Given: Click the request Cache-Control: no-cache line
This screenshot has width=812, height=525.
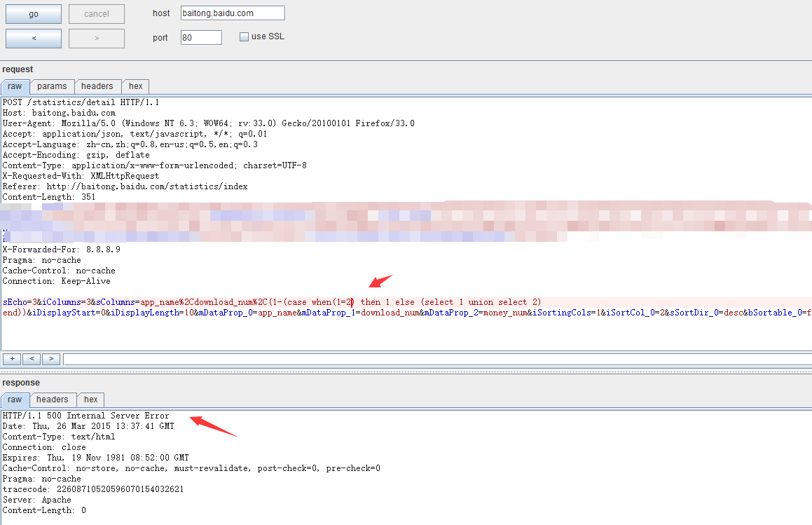Looking at the screenshot, I should tap(59, 271).
